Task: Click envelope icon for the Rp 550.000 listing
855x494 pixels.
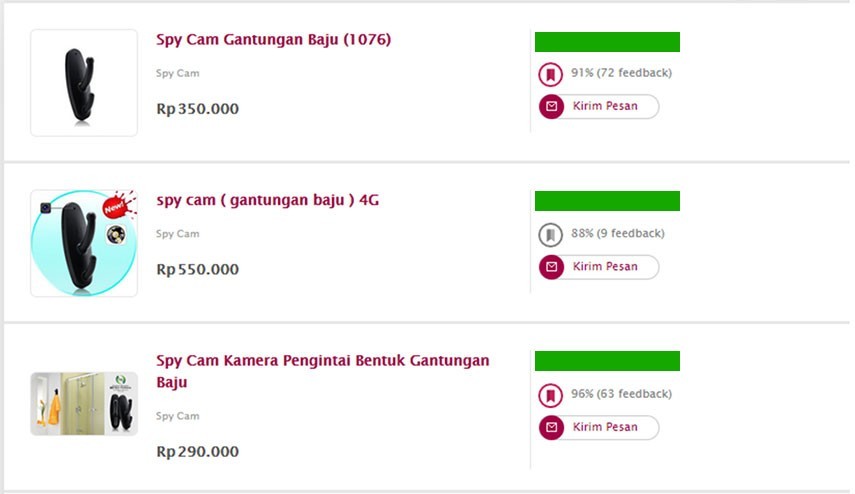Action: [x=552, y=267]
